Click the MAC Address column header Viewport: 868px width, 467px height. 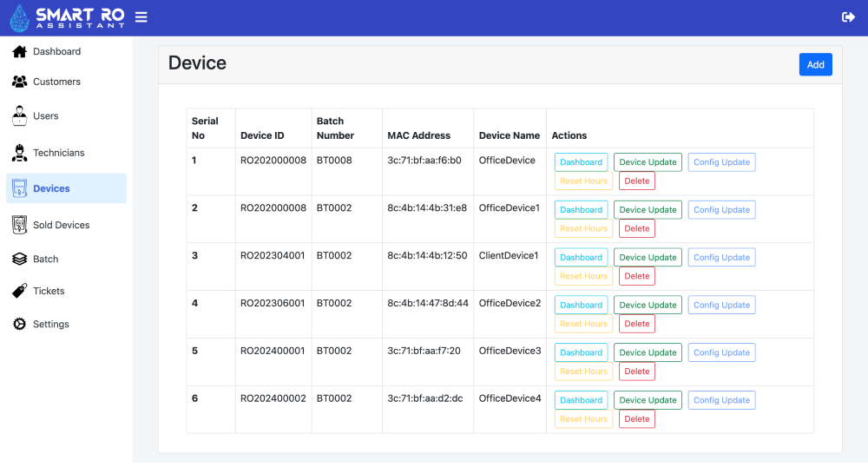418,135
